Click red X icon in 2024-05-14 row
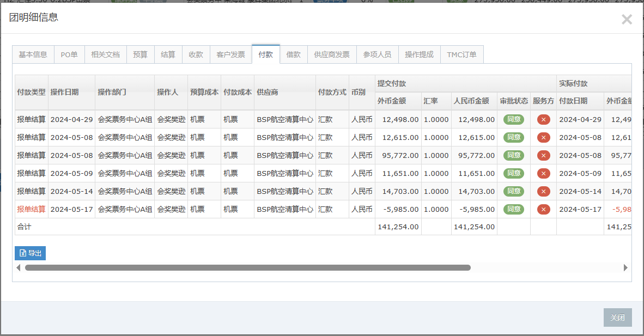The width and height of the screenshot is (644, 336). tap(543, 192)
